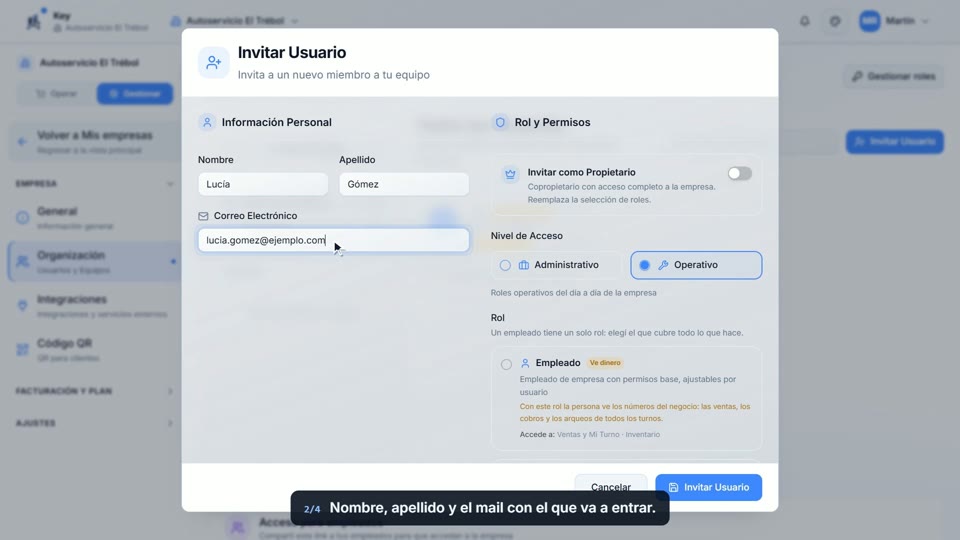Click Gestionar roles button in background page
This screenshot has width=960, height=540.
(894, 77)
